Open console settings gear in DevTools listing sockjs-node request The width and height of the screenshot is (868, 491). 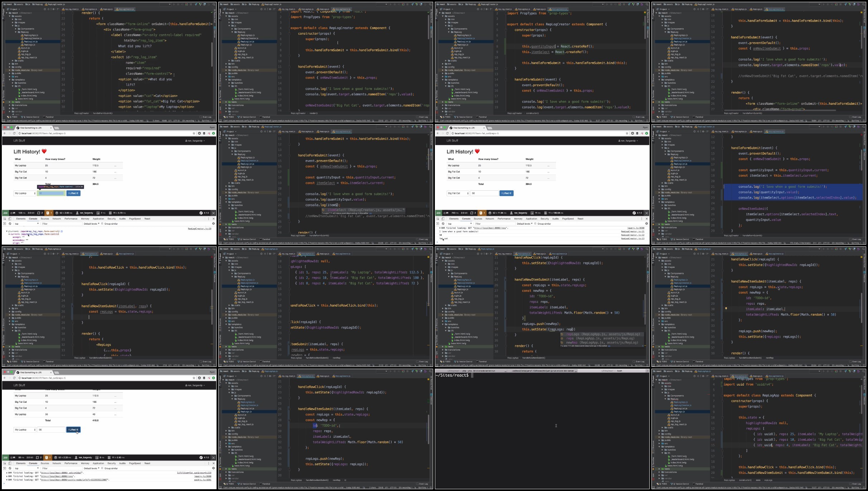coord(214,468)
